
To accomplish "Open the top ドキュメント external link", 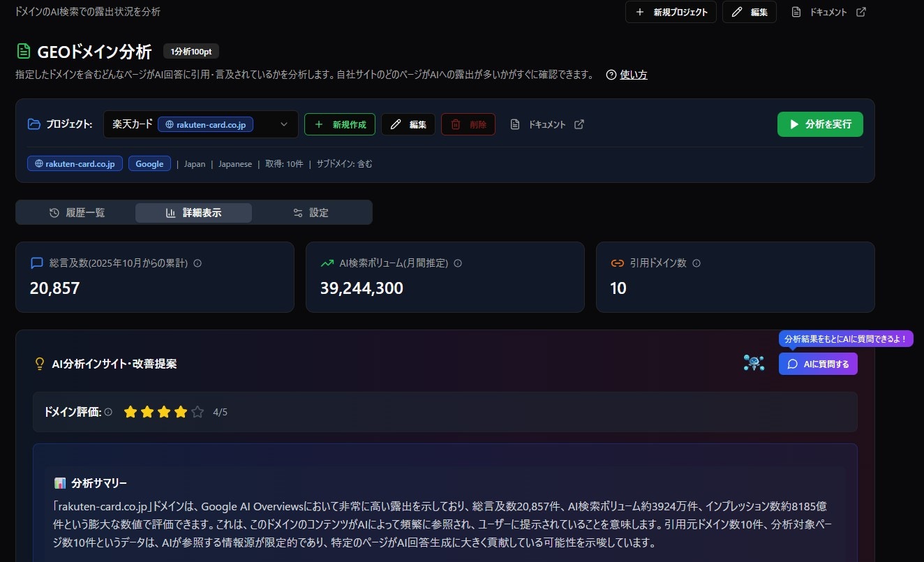I will 828,12.
